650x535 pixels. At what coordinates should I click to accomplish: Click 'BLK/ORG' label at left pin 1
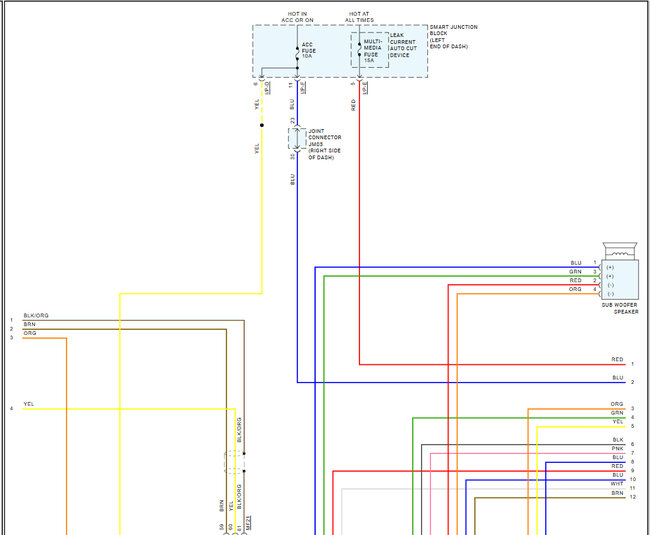pos(36,316)
